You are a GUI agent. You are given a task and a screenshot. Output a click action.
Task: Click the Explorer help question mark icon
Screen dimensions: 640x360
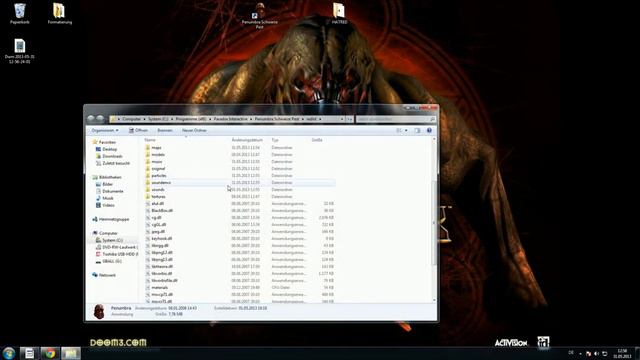(429, 130)
